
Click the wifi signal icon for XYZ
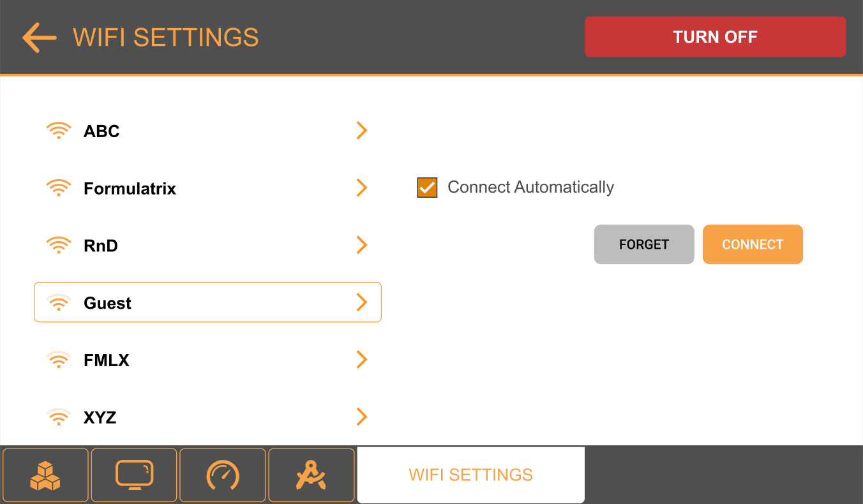click(59, 417)
